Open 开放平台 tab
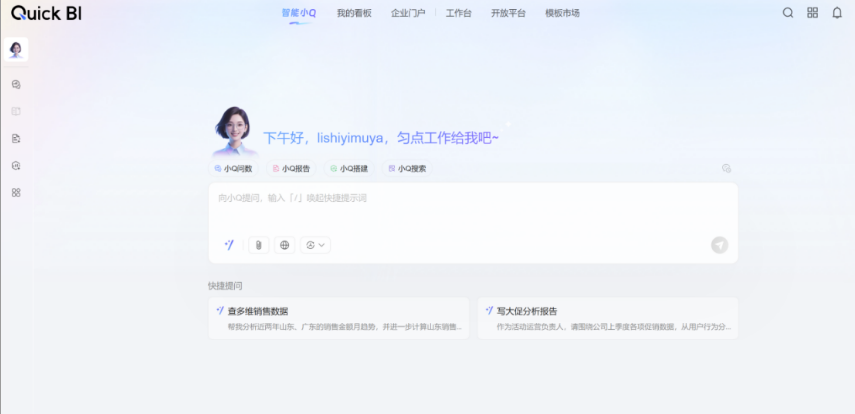This screenshot has width=855, height=414. [x=508, y=13]
